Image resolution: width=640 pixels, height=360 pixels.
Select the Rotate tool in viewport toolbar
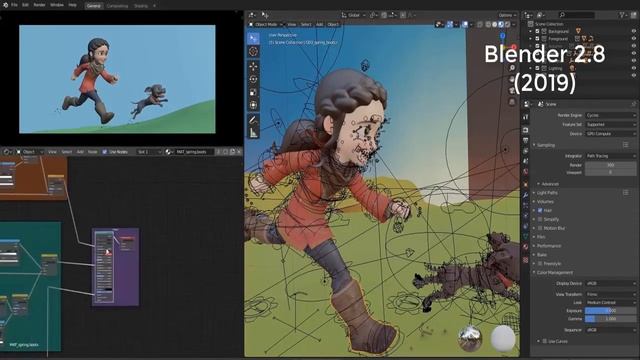(x=253, y=79)
